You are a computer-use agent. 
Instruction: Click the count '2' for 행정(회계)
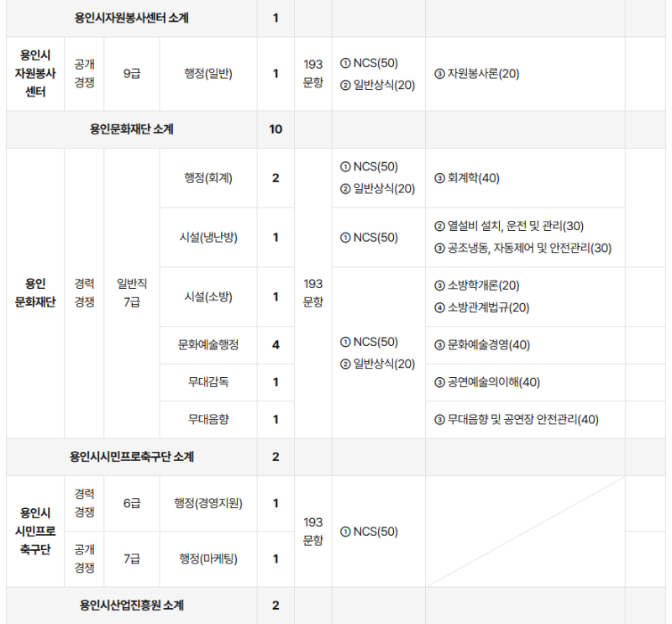coord(276,178)
